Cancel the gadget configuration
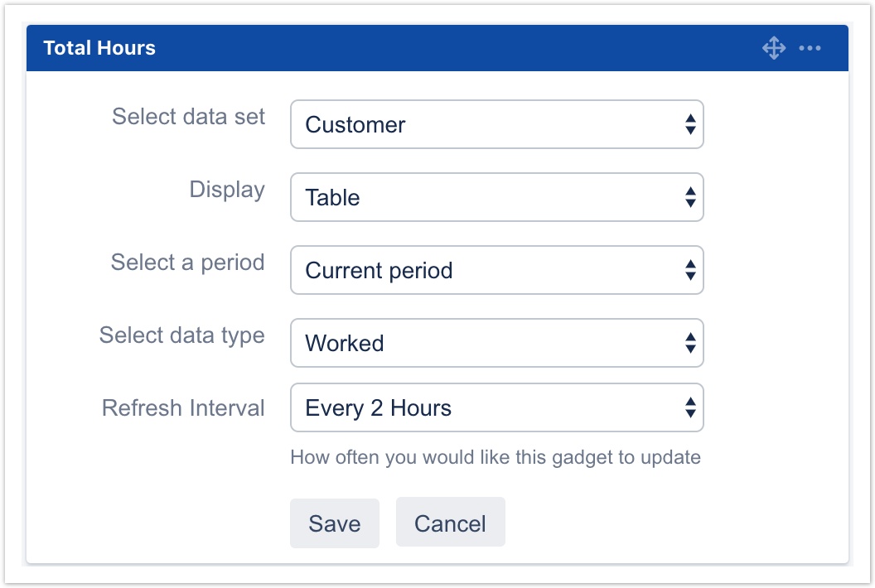The image size is (875, 588). [x=450, y=523]
